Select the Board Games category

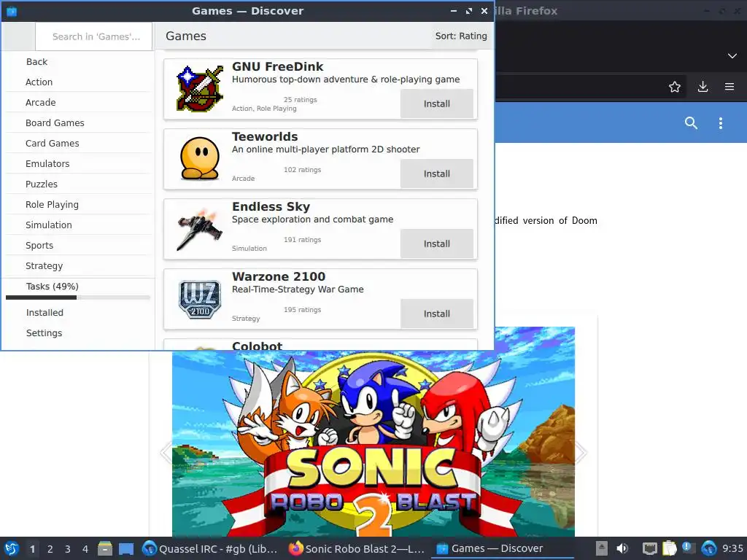point(79,122)
